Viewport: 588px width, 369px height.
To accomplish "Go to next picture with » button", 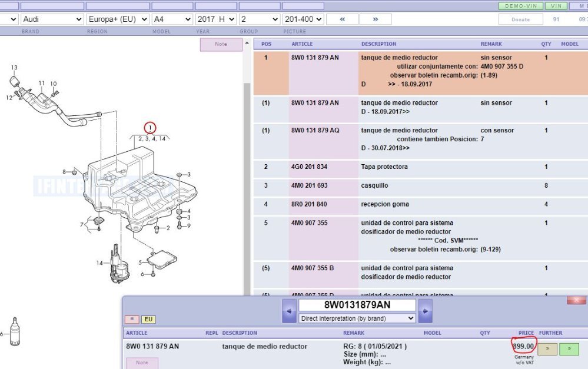I will point(376,19).
